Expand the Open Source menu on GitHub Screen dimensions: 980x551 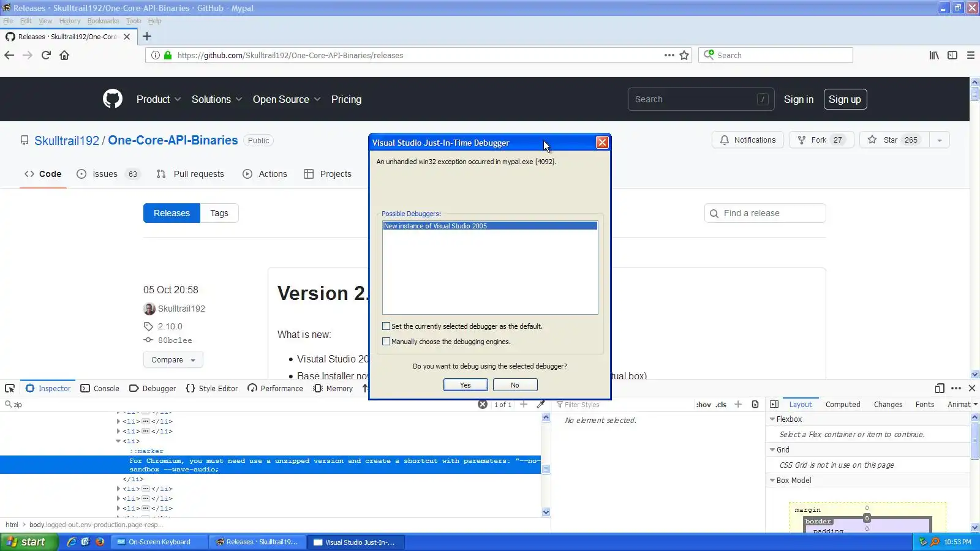point(287,99)
